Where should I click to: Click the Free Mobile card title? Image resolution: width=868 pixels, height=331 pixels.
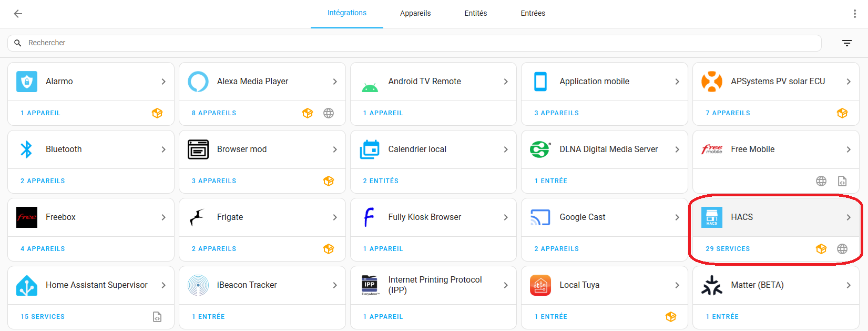[x=753, y=149]
